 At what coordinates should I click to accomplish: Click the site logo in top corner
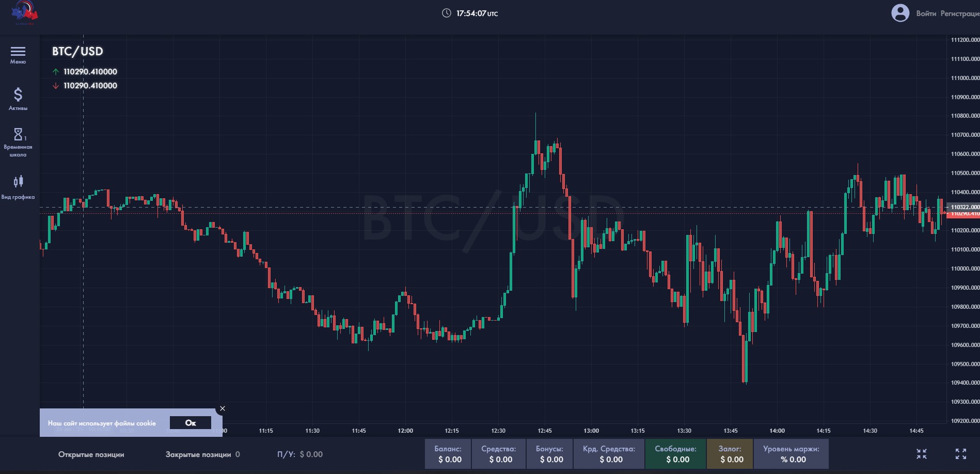(25, 12)
